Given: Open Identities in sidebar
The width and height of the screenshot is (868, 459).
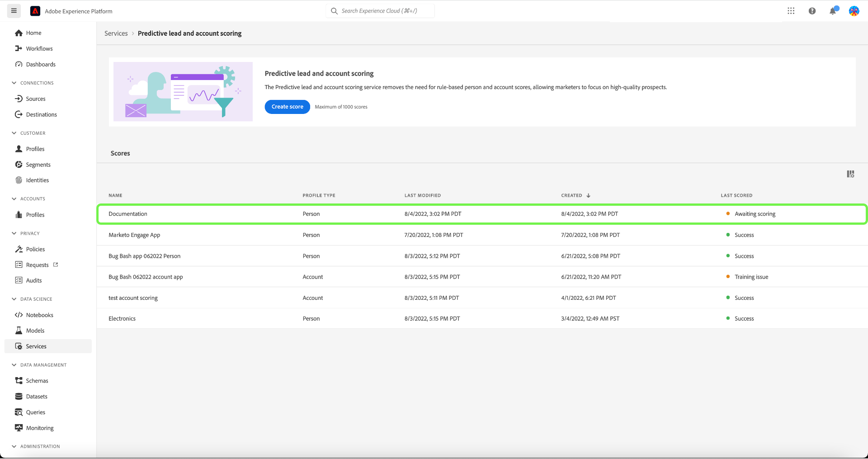Looking at the screenshot, I should coord(38,180).
